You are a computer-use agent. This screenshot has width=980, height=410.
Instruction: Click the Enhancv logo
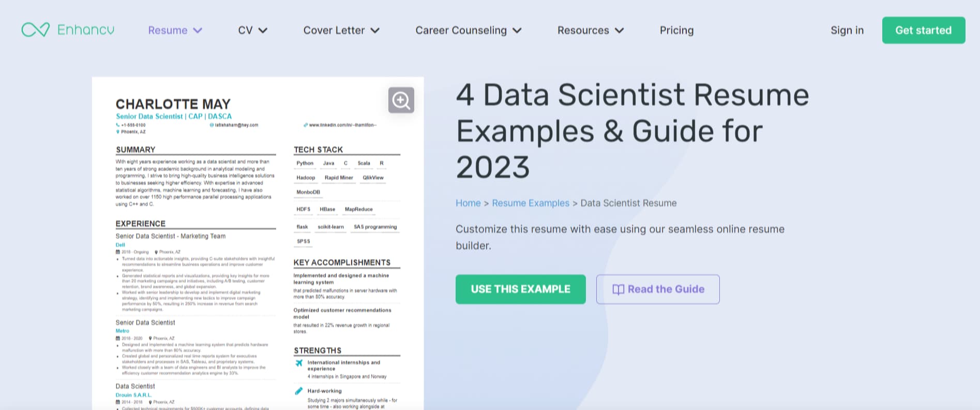click(67, 30)
